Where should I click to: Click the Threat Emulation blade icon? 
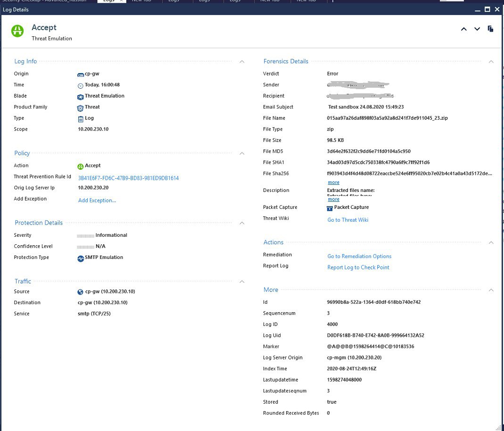tap(80, 97)
